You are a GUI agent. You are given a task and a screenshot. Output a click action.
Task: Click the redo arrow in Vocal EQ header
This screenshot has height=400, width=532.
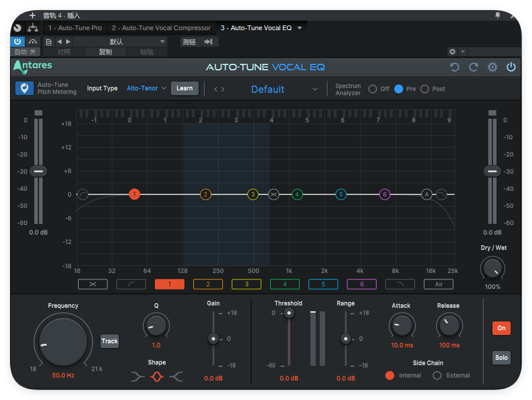473,67
